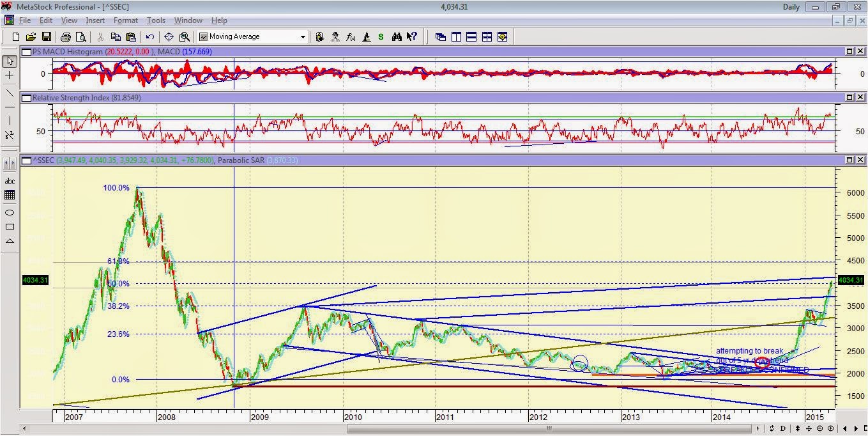Maximize the Relative Strength Index pane
This screenshot has height=436, width=868.
click(850, 97)
